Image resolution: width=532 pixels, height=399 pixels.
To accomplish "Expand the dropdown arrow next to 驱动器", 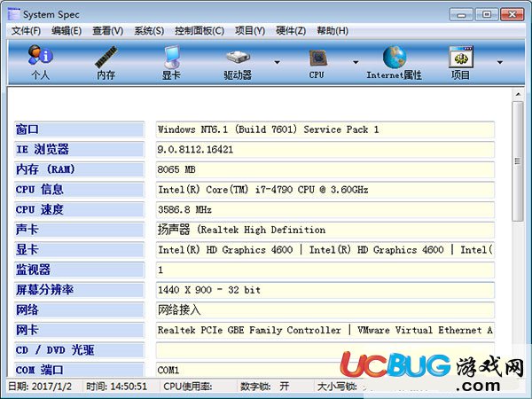I will (x=277, y=62).
